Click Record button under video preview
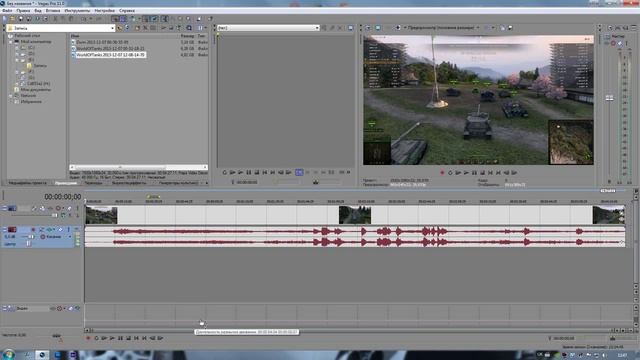 point(442,173)
